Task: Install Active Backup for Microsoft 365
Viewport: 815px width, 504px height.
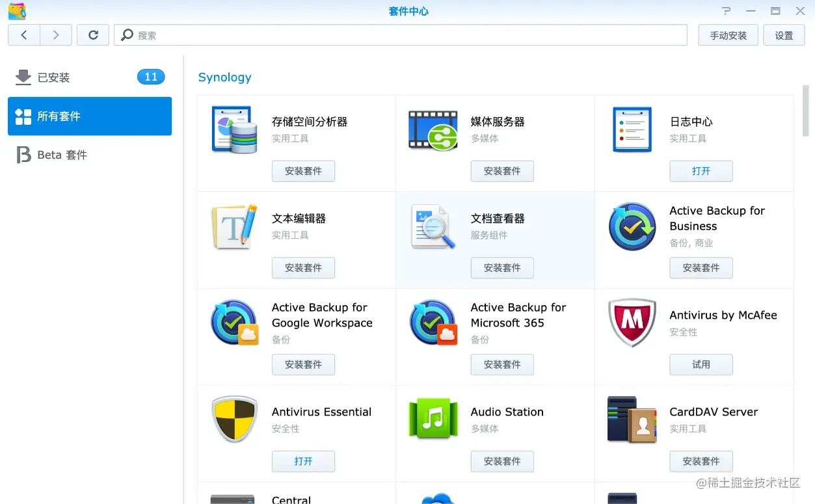Action: [x=502, y=365]
